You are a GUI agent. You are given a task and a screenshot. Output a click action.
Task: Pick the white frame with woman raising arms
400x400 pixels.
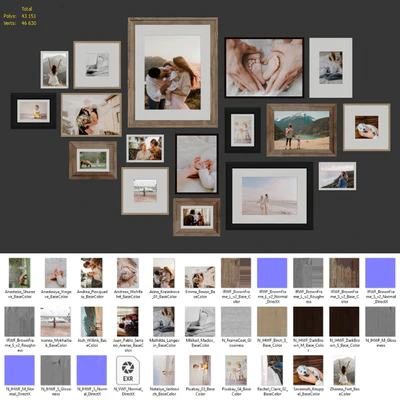coord(55,70)
